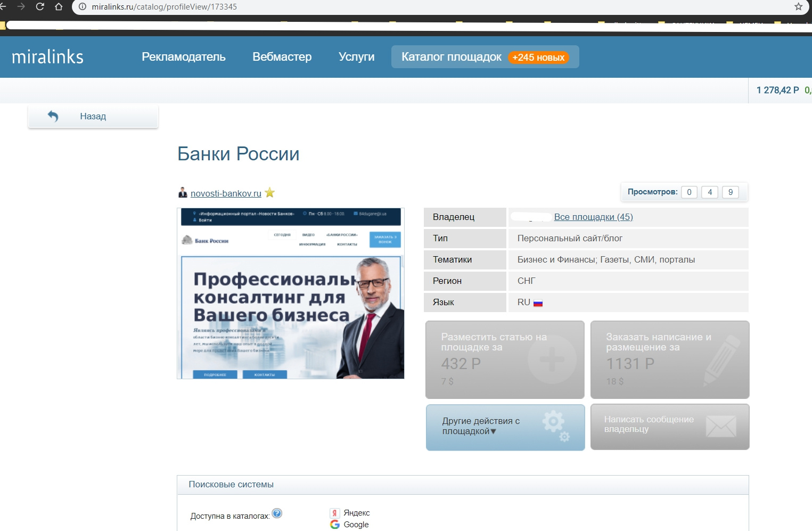The width and height of the screenshot is (812, 531).
Task: Open the Рекламодатель menu
Action: click(184, 57)
